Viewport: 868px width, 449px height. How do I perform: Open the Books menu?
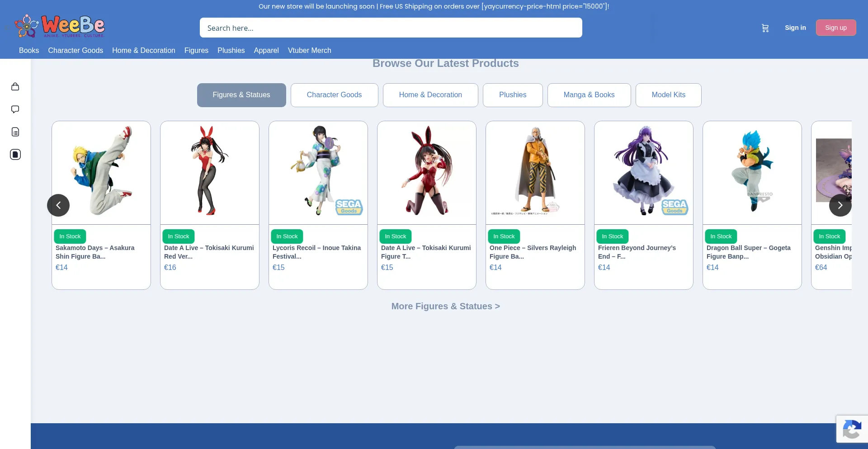click(x=29, y=50)
